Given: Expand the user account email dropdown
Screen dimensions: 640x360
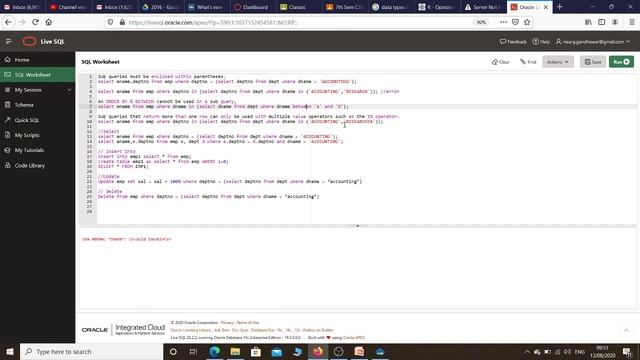Looking at the screenshot, I should point(593,42).
